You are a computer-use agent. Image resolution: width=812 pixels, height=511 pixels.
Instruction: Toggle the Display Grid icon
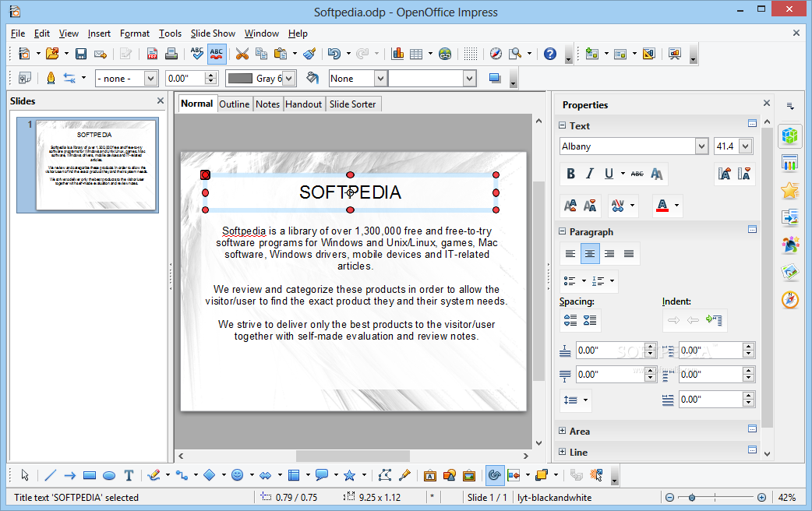(x=470, y=54)
